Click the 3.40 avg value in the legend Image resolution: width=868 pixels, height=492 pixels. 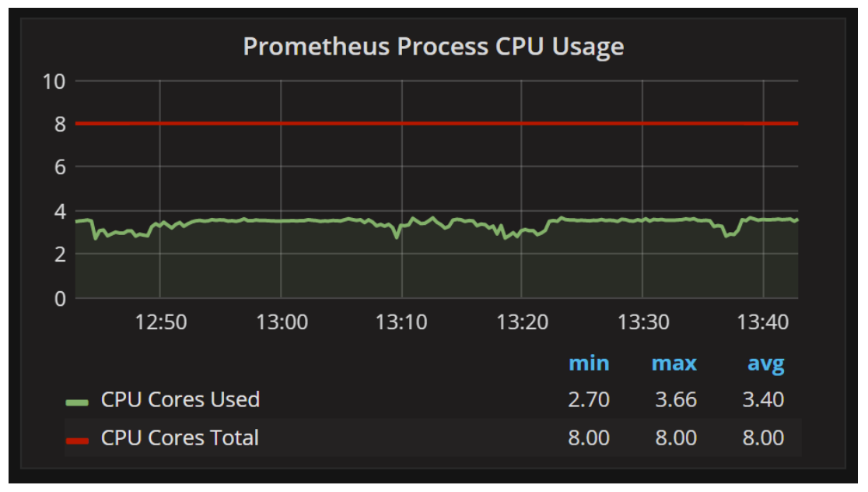click(762, 400)
